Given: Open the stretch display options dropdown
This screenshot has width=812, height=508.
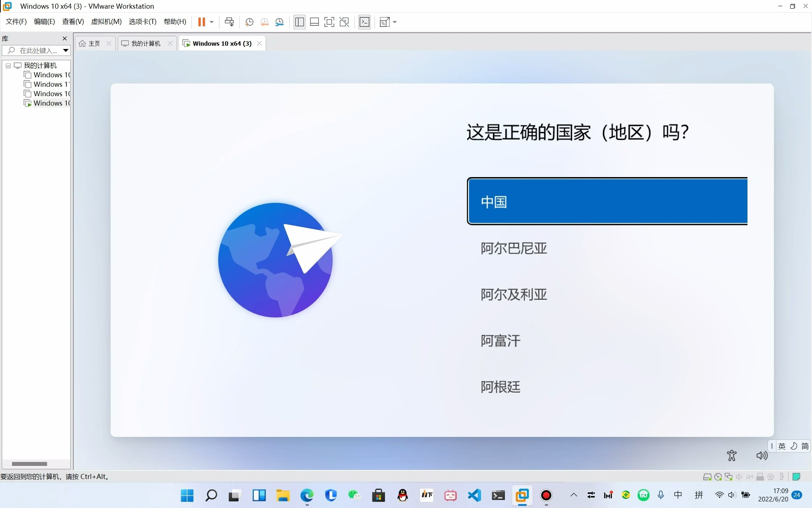Looking at the screenshot, I should click(395, 22).
